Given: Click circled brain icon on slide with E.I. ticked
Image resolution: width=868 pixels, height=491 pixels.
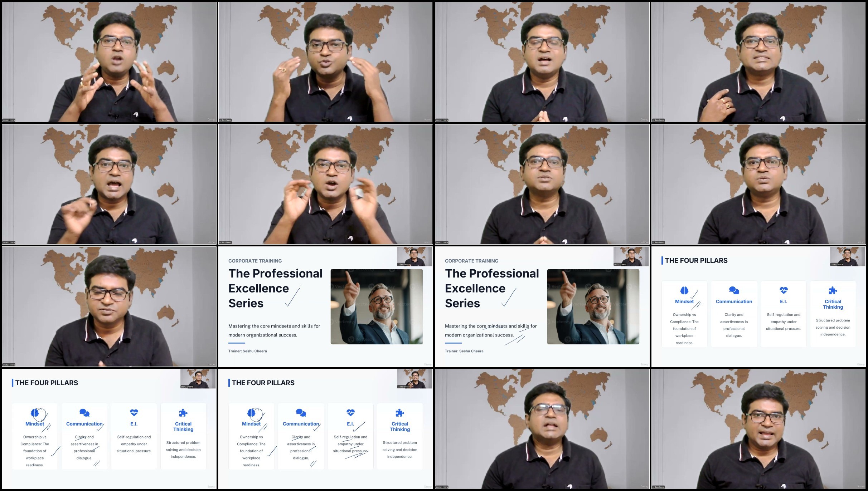Looking at the screenshot, I should (252, 413).
